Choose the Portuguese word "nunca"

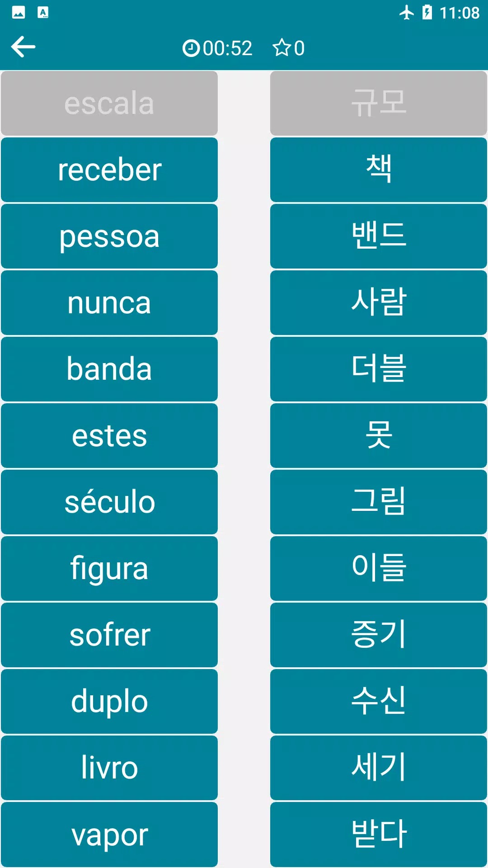pyautogui.click(x=109, y=303)
